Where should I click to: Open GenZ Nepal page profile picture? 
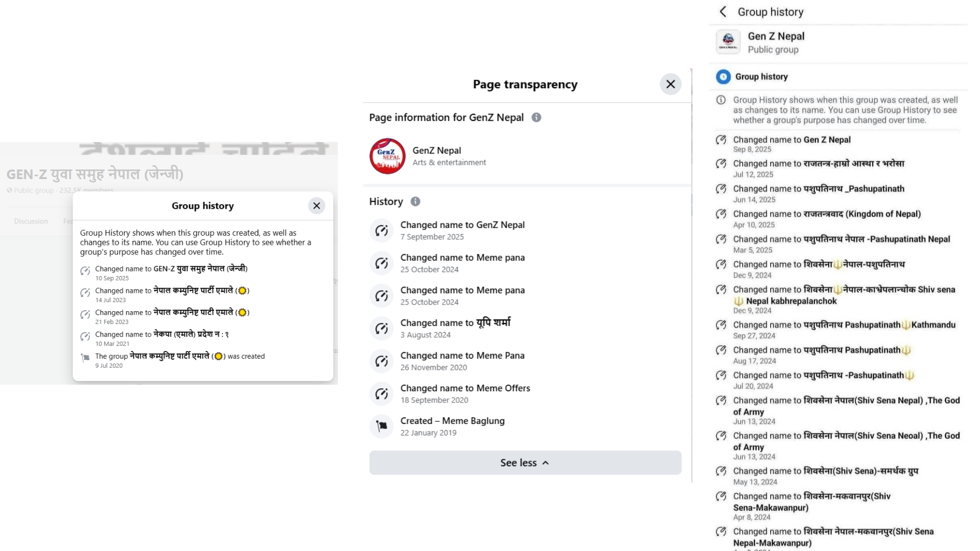coord(387,156)
